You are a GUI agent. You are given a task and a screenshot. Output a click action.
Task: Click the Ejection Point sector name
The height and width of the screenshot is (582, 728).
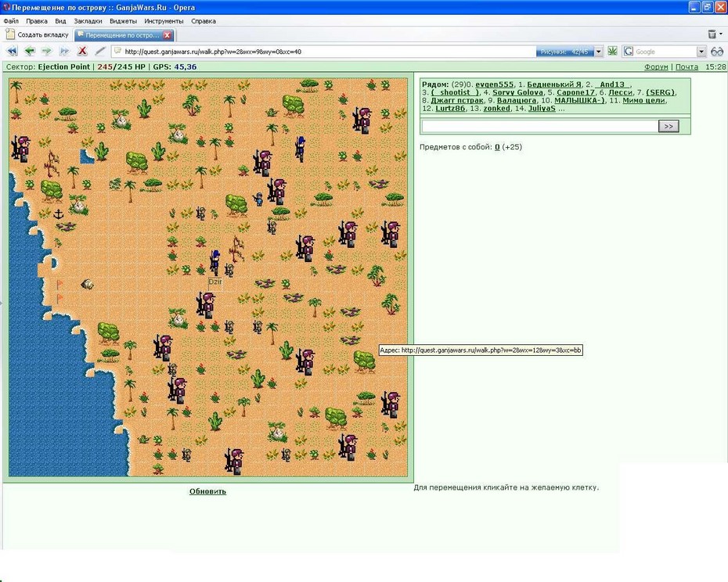click(64, 66)
